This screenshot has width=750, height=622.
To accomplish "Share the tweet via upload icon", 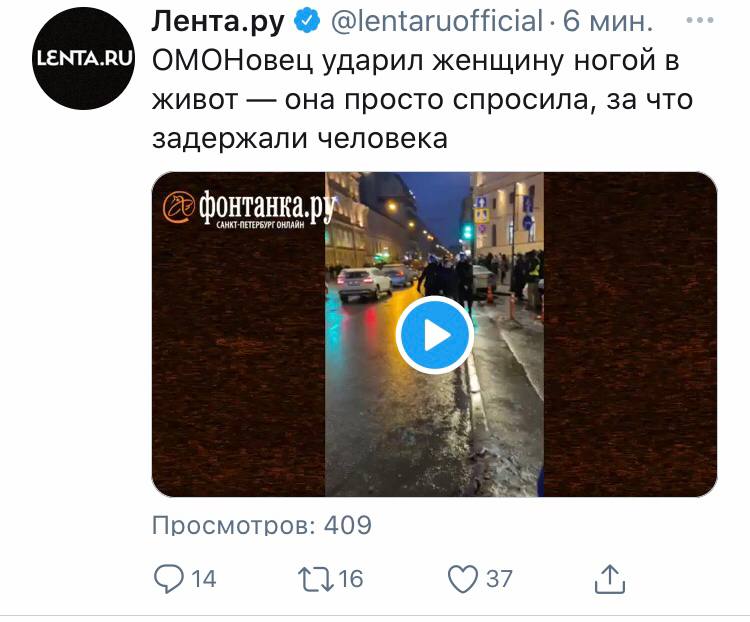I will pos(610,579).
